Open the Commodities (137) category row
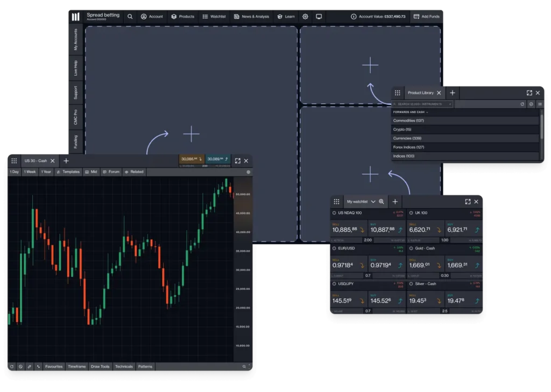551x392 pixels. click(465, 120)
